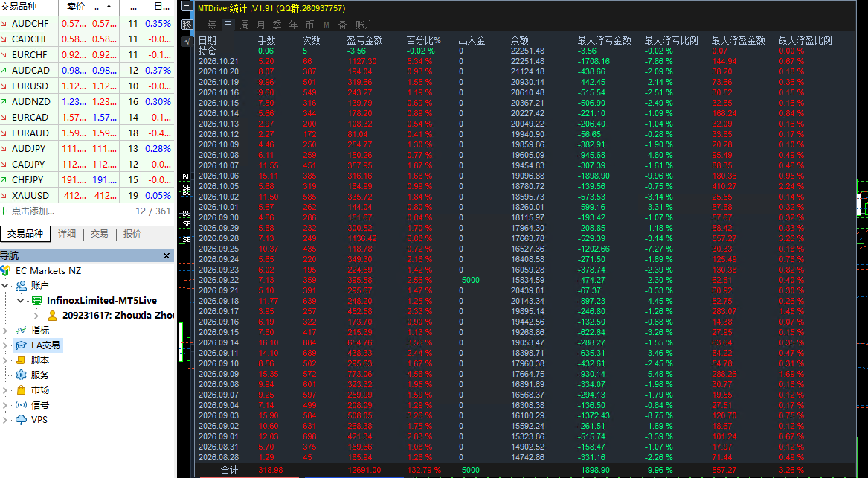Expand the 209231617 account node
This screenshot has height=478, width=868.
pyautogui.click(x=36, y=316)
